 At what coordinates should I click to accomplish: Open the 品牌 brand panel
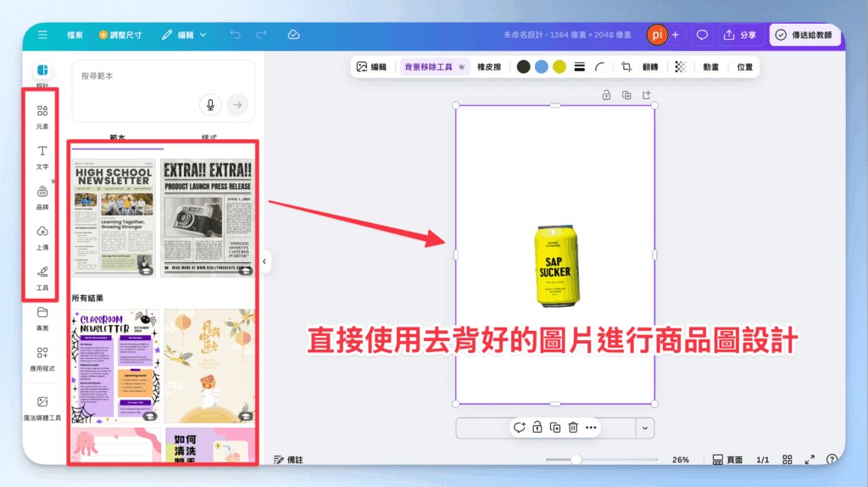42,198
